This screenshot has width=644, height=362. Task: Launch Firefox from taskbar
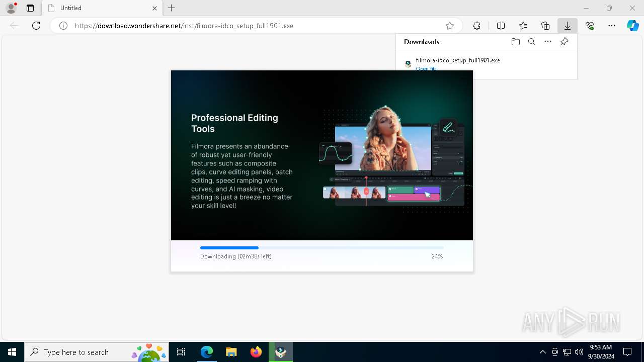click(256, 352)
